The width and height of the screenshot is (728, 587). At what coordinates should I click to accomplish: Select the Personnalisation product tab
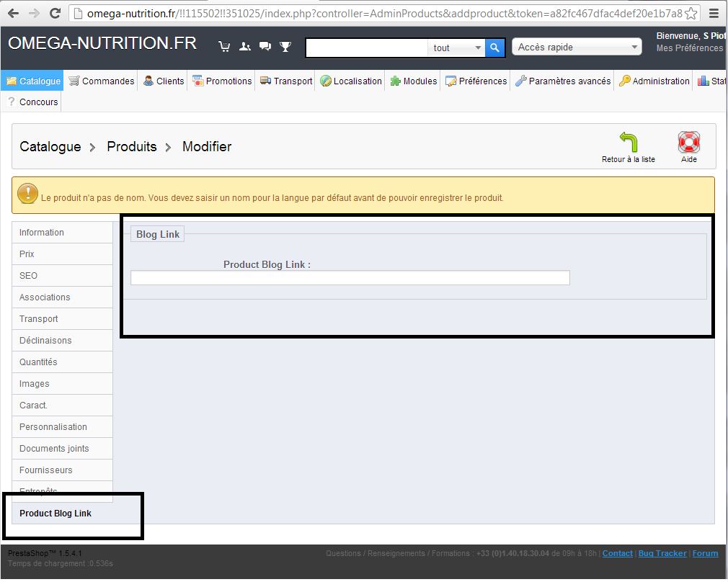62,427
